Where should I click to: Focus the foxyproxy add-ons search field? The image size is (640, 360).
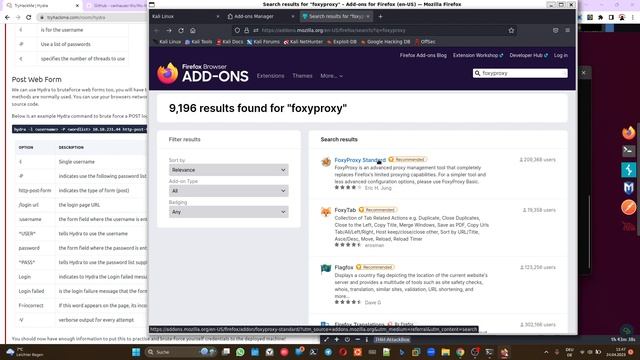[x=520, y=73]
